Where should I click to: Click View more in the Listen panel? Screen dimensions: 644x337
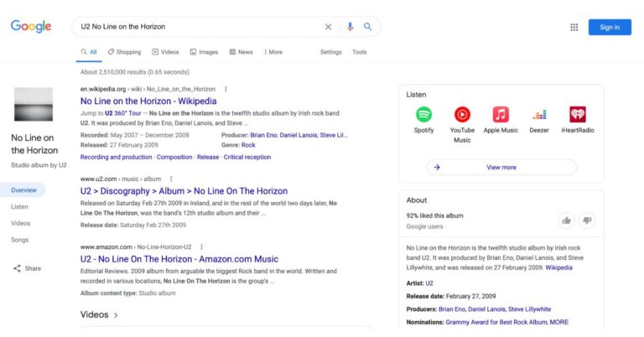501,168
